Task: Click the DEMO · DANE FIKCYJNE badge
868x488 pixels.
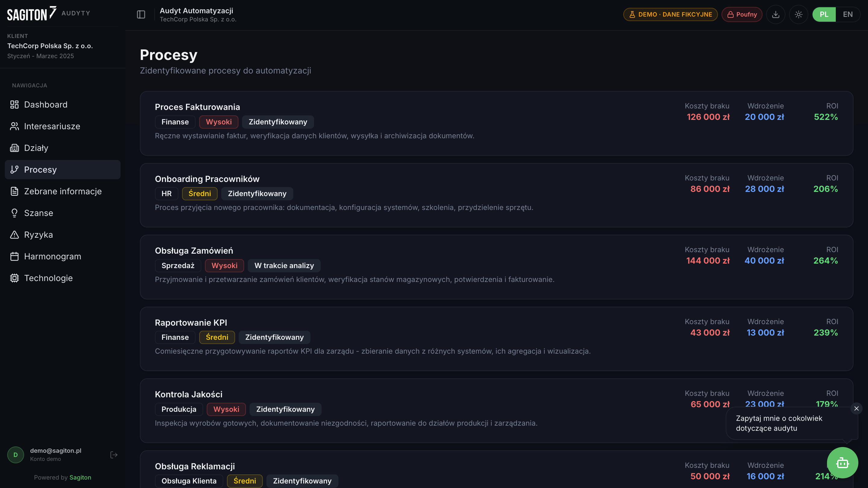Action: click(x=671, y=14)
